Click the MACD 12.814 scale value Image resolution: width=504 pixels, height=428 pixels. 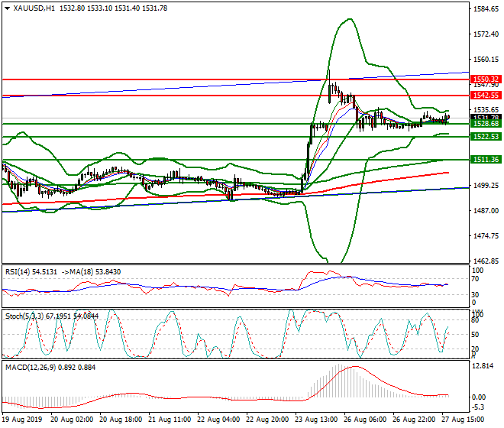pos(483,366)
